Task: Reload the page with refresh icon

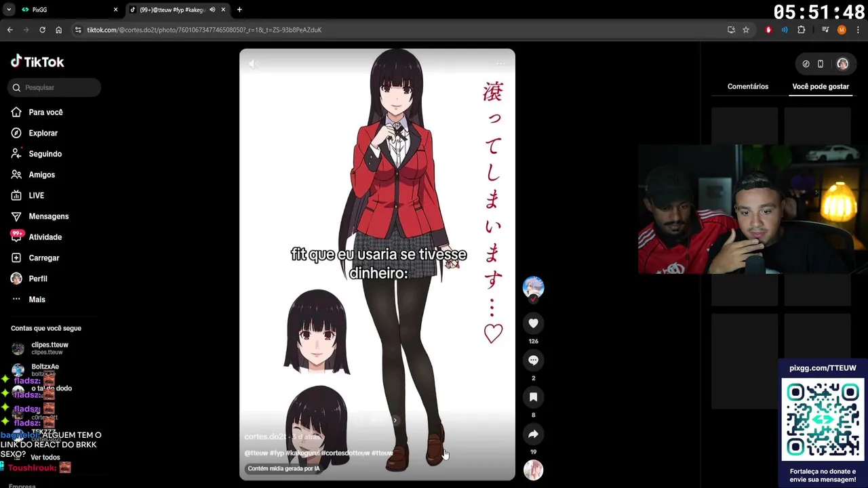Action: 42,30
